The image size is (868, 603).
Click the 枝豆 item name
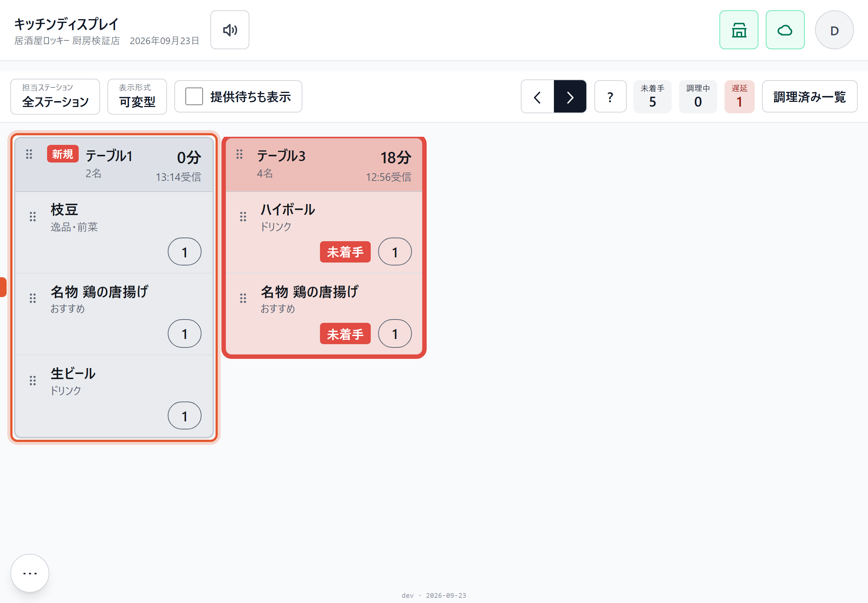pyautogui.click(x=64, y=209)
